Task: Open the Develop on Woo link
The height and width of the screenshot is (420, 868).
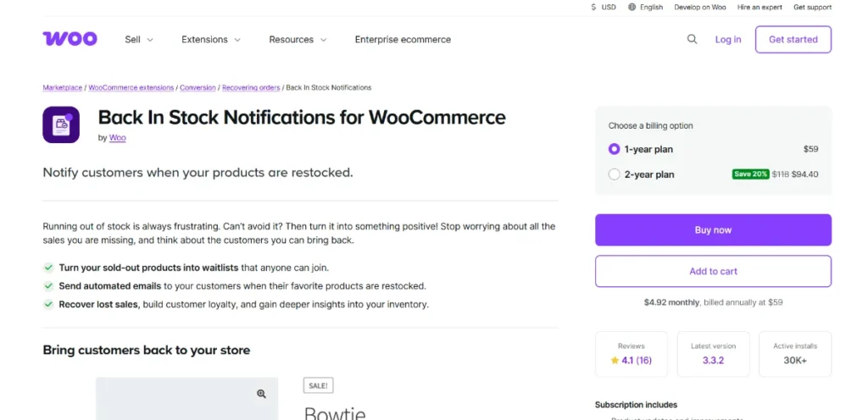Action: tap(700, 7)
